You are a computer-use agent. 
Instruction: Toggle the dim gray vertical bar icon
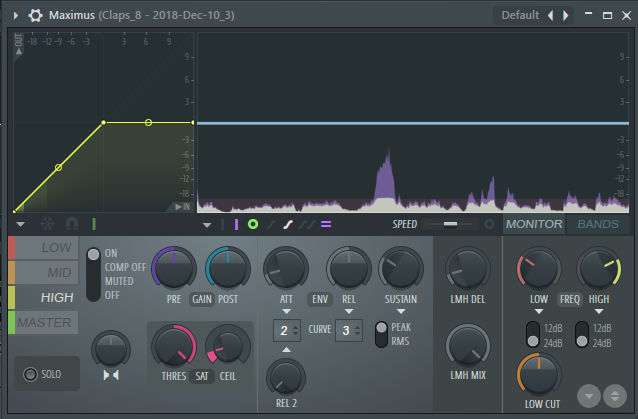coord(222,224)
